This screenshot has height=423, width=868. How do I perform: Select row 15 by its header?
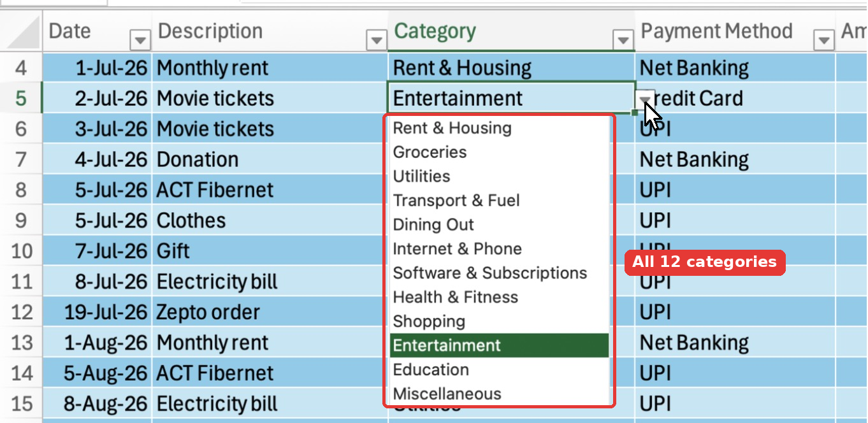[21, 404]
